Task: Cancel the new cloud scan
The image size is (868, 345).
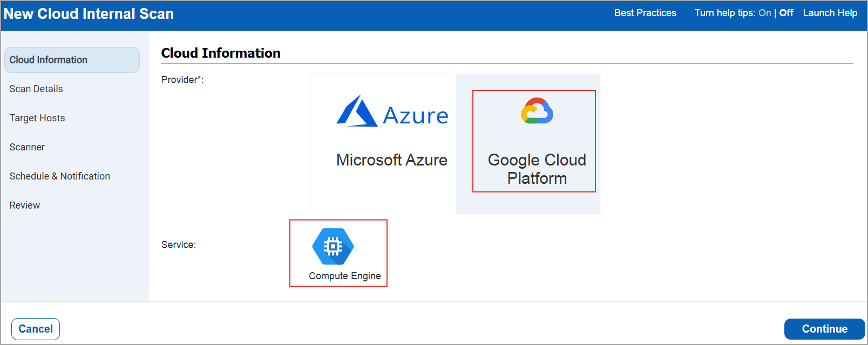Action: (x=36, y=329)
